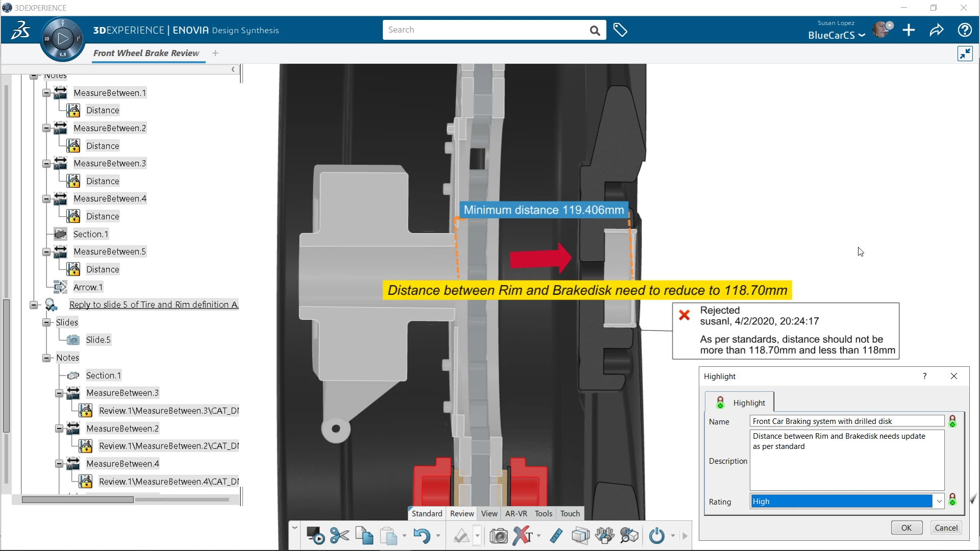
Task: Click Cancel in Highlight dialog
Action: click(x=946, y=528)
